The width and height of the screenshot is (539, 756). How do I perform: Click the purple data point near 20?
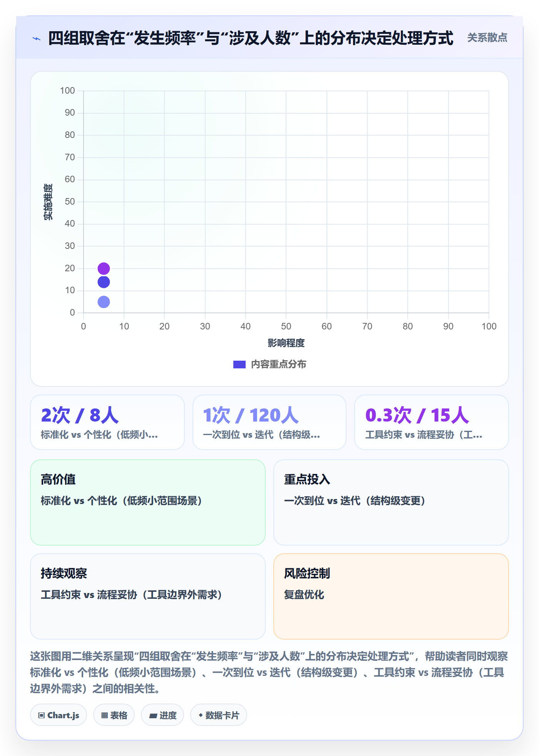click(104, 268)
